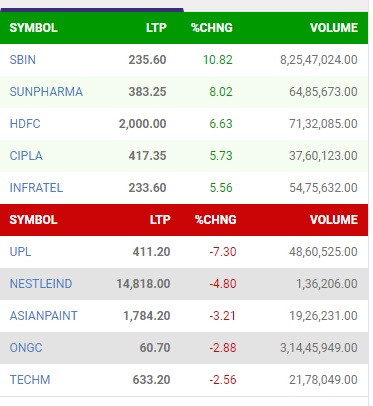
Task: Open the CIPLA stock link
Action: tap(26, 156)
